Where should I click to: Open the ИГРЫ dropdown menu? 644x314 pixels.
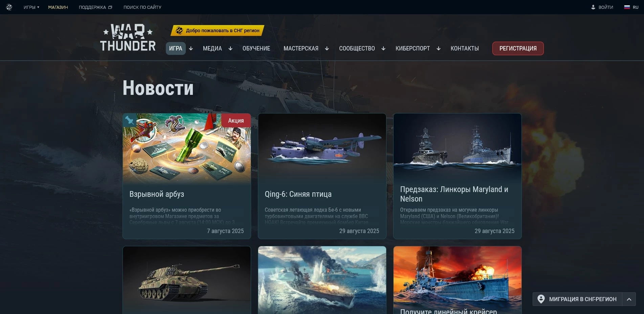coord(31,7)
